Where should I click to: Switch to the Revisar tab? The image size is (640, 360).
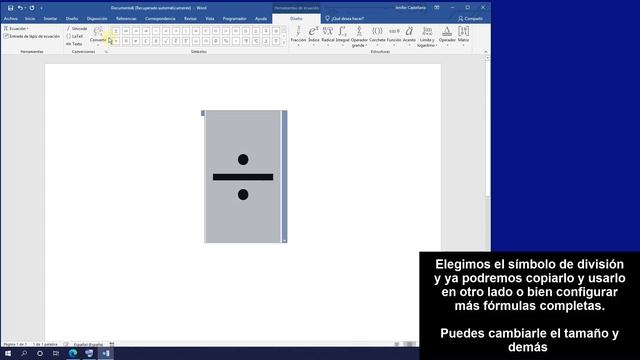190,19
